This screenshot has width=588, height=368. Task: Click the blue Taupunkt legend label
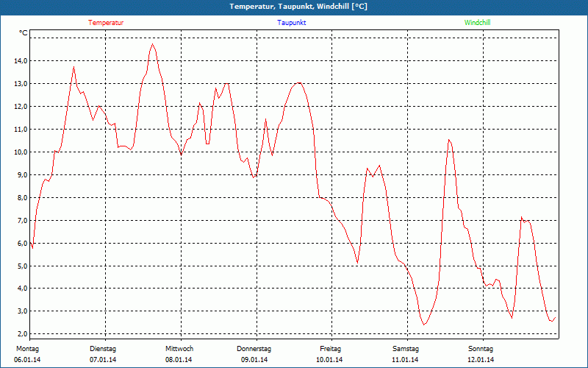[x=291, y=23]
